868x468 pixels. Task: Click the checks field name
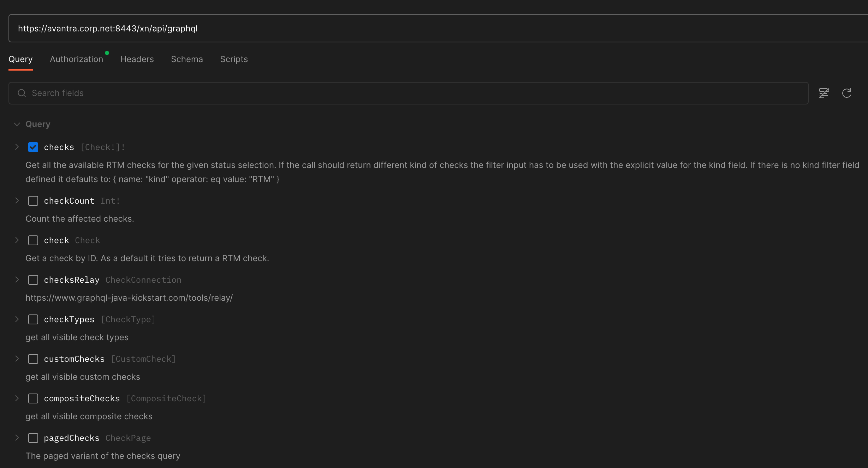click(x=59, y=147)
